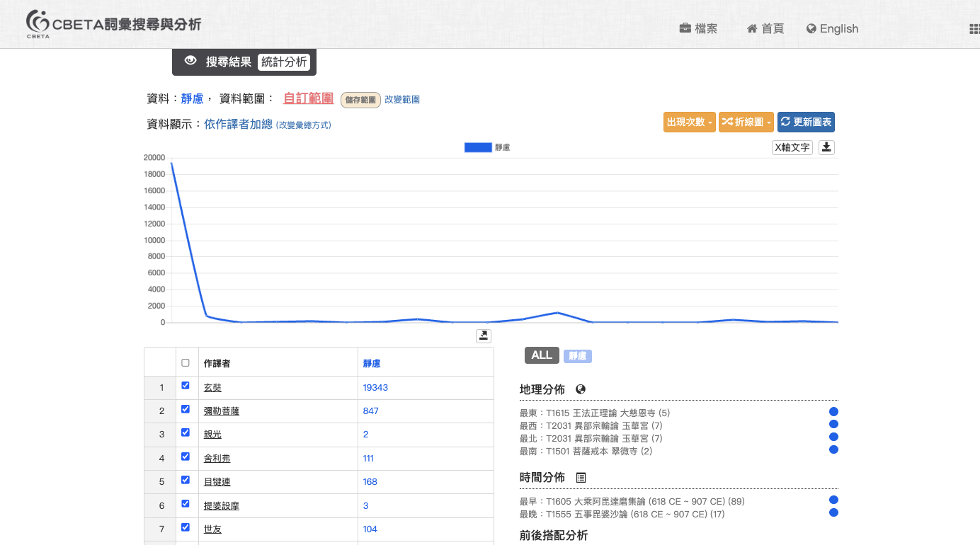980x545 pixels.
Task: Click the 改變範圍 link
Action: (x=402, y=100)
